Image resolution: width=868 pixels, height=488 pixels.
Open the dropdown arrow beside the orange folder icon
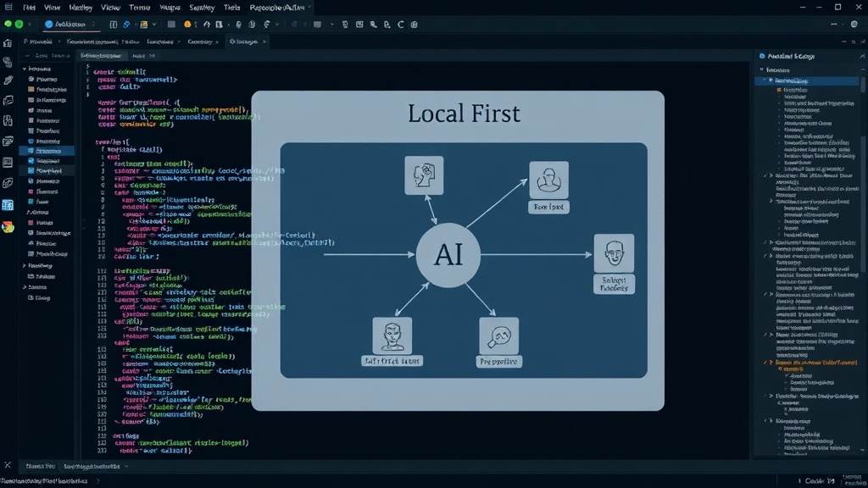point(154,25)
